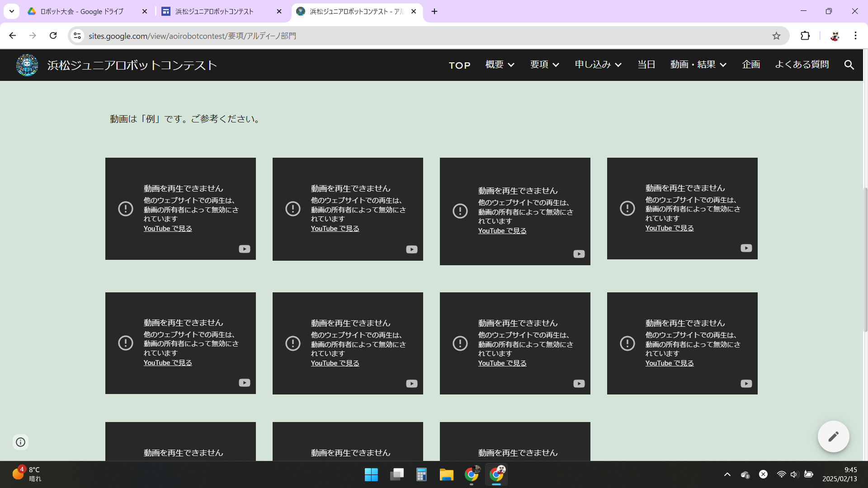868x488 pixels.
Task: Expand the 動画・結果 dropdown menu
Action: pyautogui.click(x=698, y=65)
